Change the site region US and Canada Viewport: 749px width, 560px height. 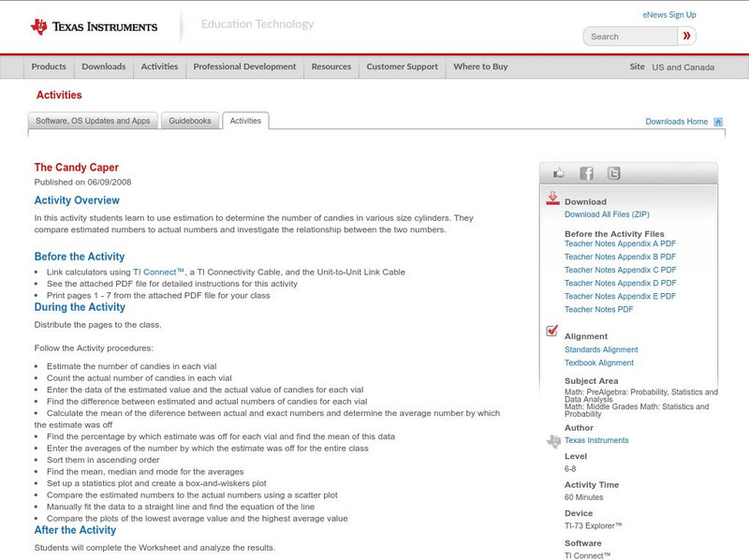tap(683, 67)
